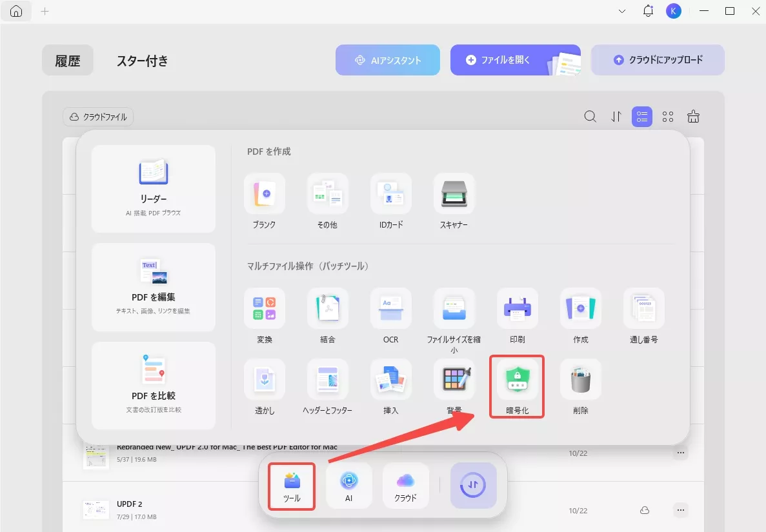This screenshot has height=532, width=766.
Task: Expand the dropdown chevron near the notification bell
Action: pyautogui.click(x=621, y=11)
